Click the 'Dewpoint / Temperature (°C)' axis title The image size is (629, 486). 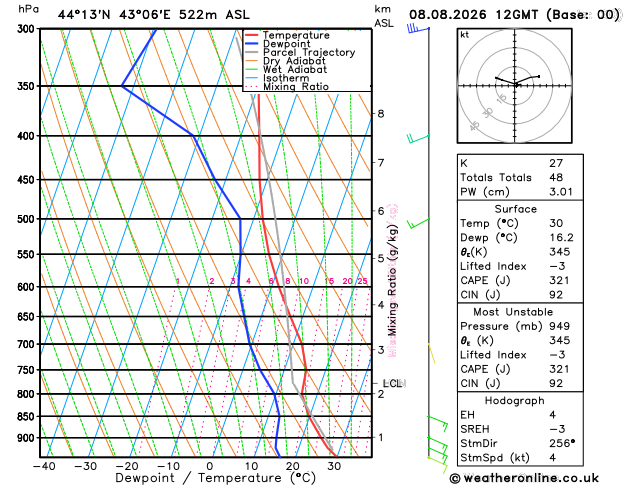point(216,478)
